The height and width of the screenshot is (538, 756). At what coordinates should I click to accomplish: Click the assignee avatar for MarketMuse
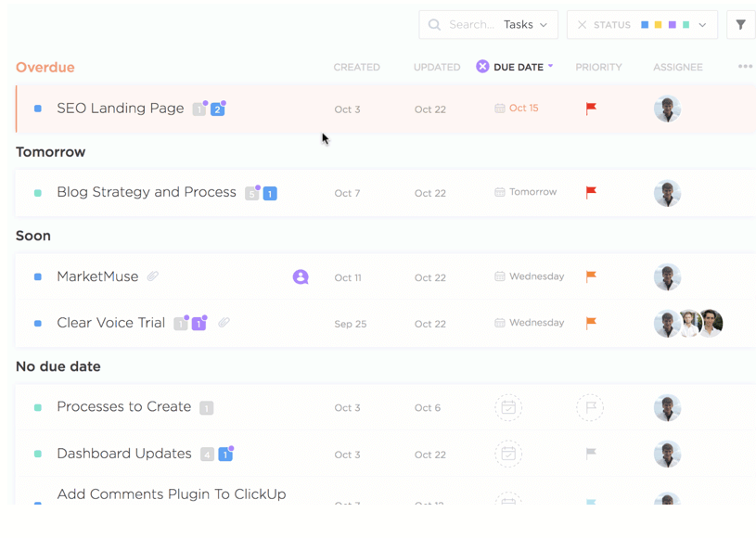pyautogui.click(x=667, y=277)
